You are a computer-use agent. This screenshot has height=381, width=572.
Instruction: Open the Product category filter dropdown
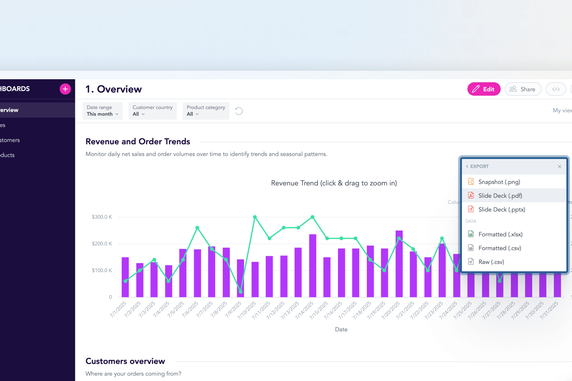[206, 111]
